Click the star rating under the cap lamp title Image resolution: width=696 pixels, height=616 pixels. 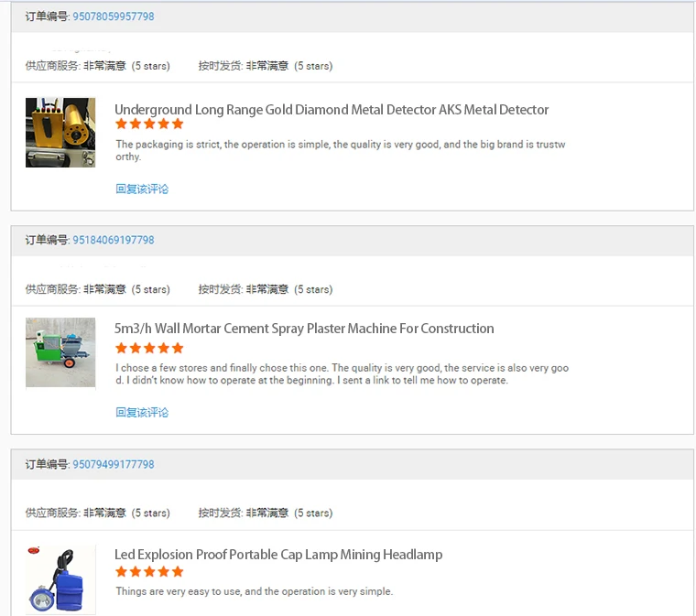[149, 572]
